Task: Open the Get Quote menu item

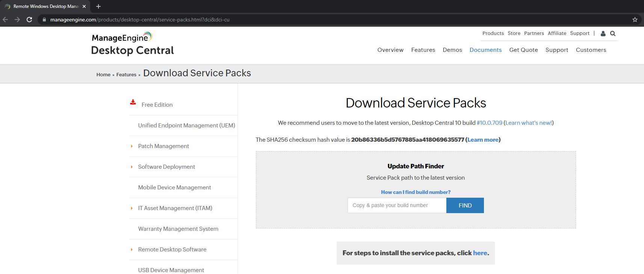Action: [x=523, y=50]
